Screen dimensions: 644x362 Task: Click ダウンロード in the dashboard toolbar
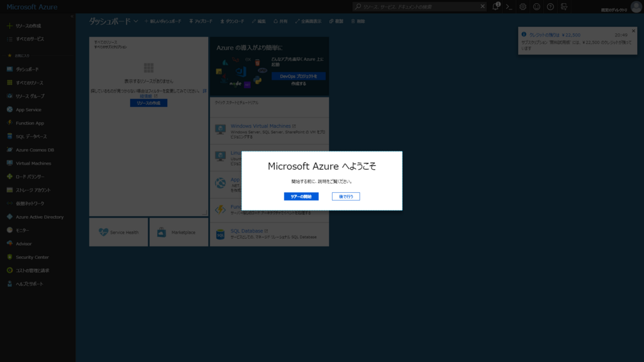(232, 21)
